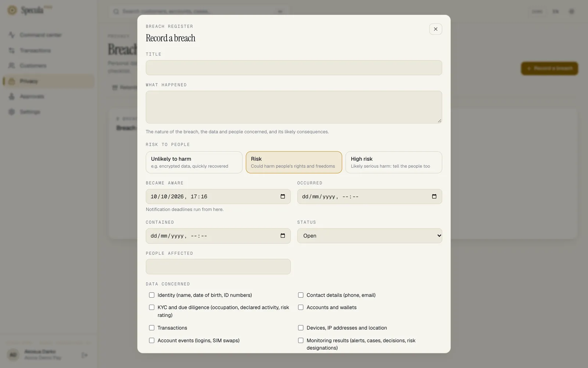Click the Customers icon in the background sidebar
588x368 pixels.
(12, 66)
